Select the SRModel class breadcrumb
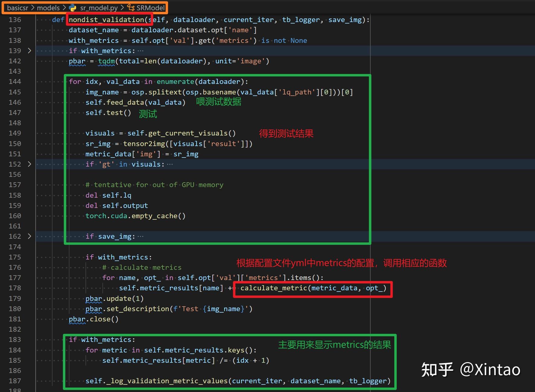Screen dimensions: 535x392 pos(151,8)
